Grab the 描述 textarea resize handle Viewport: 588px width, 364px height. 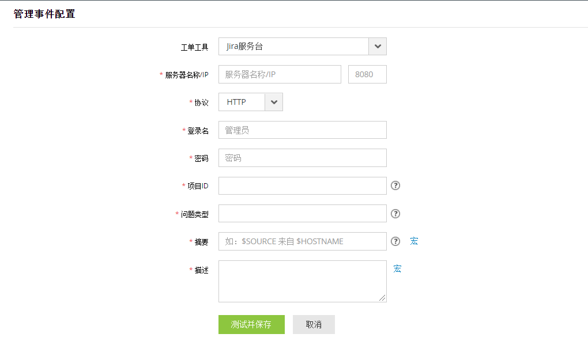(x=383, y=298)
